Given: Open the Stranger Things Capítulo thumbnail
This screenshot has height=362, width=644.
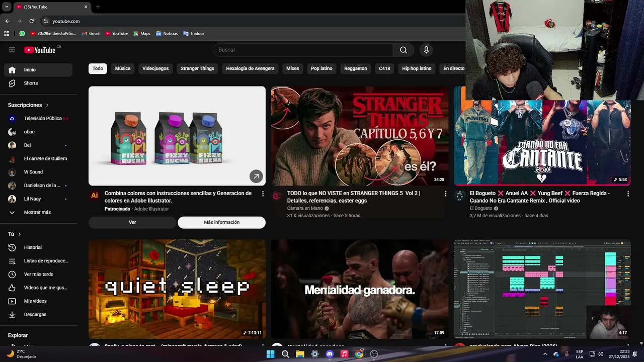Looking at the screenshot, I should (360, 136).
